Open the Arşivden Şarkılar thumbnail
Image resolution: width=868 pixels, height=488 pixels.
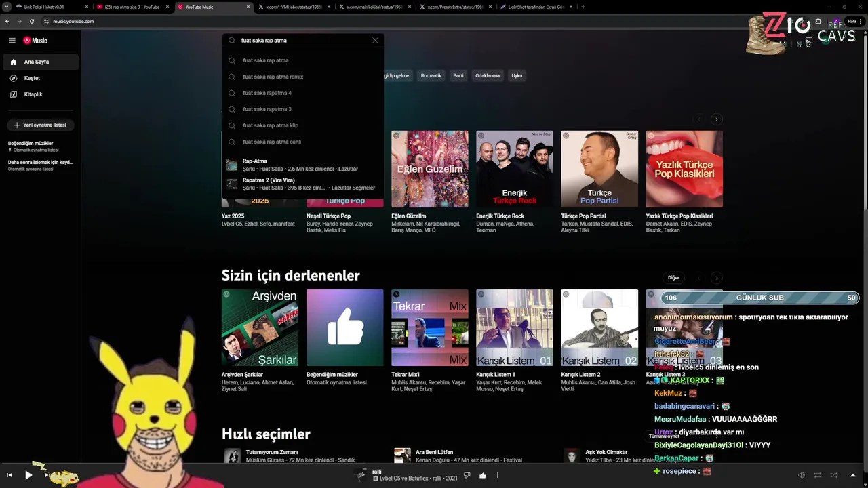[x=260, y=327]
